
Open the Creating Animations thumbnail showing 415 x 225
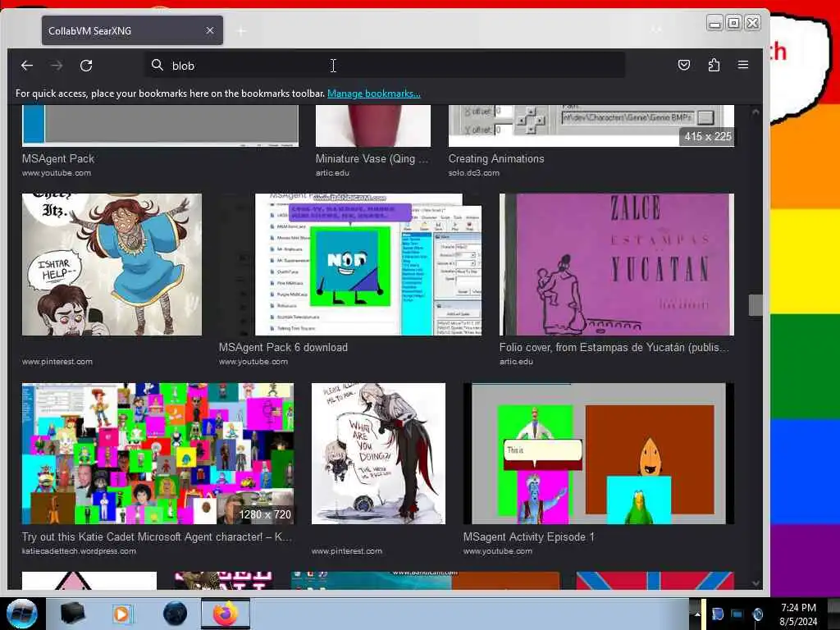pyautogui.click(x=591, y=126)
